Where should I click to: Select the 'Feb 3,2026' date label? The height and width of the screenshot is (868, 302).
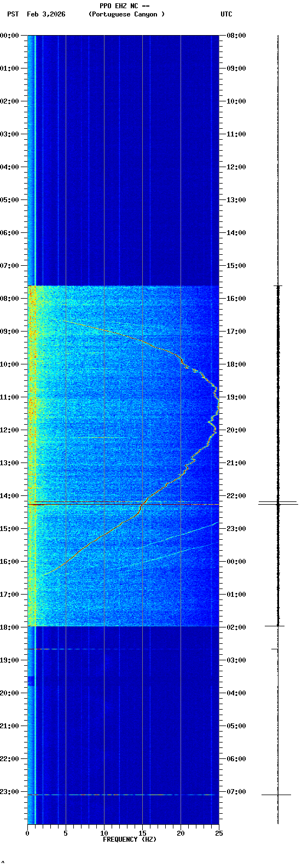(46, 14)
